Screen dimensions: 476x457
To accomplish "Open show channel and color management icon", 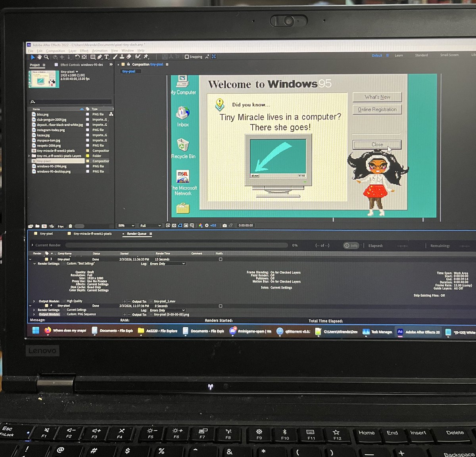I will (x=200, y=225).
